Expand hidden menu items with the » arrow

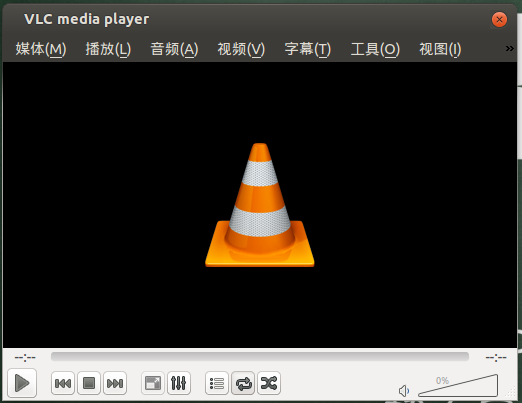[509, 49]
